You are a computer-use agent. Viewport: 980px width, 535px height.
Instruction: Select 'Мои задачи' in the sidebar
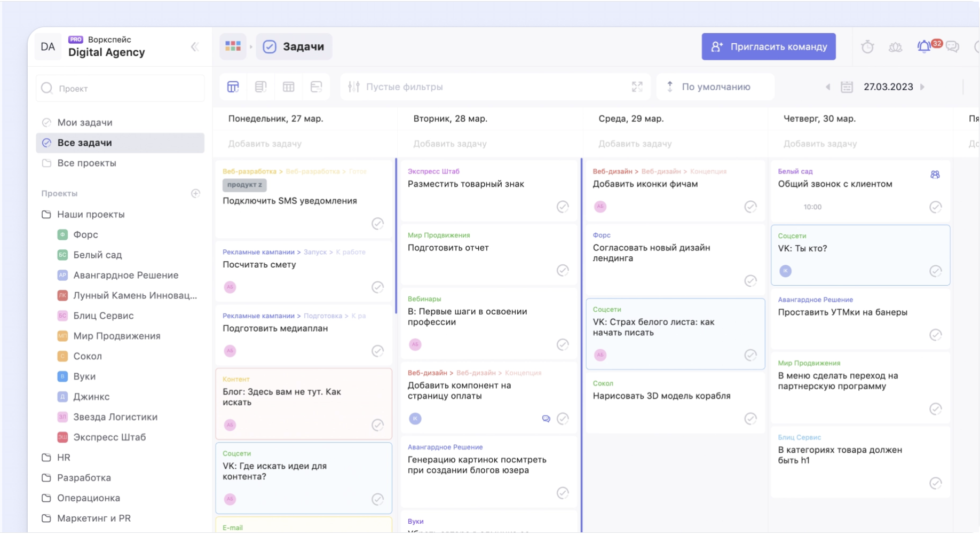coord(84,122)
